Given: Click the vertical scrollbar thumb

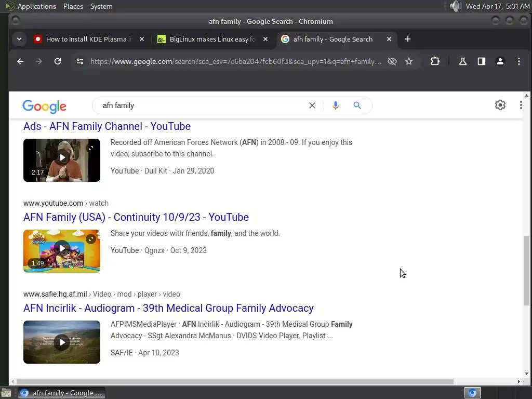Looking at the screenshot, I should click(x=526, y=271).
